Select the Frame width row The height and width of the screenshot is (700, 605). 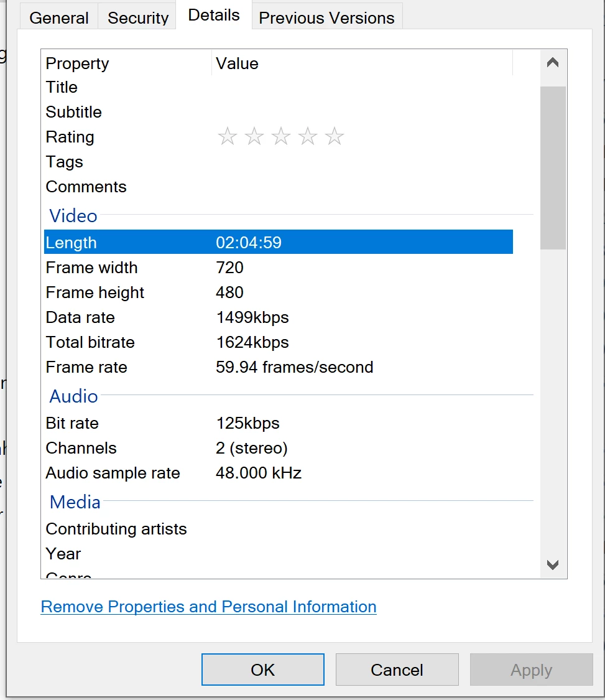point(278,268)
